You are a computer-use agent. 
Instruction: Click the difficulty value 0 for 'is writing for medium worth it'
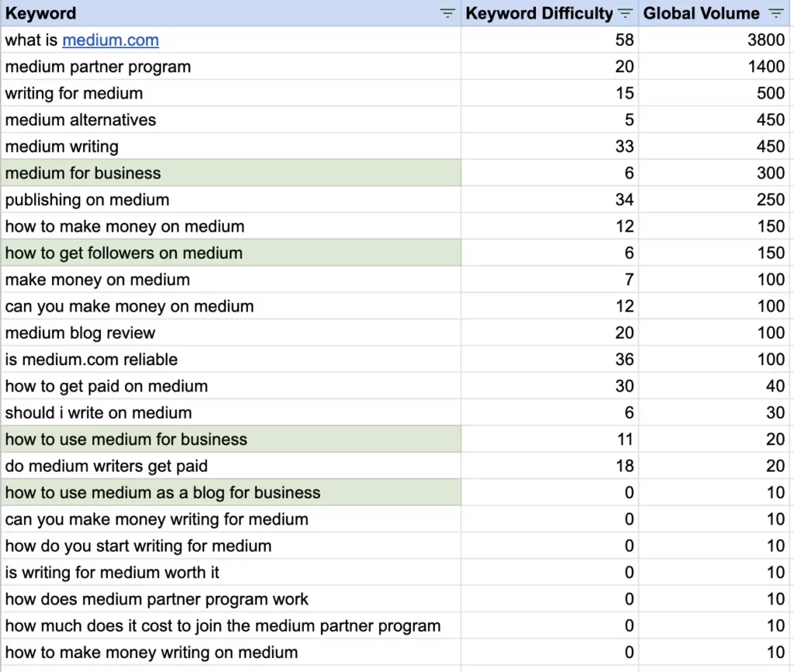(x=628, y=572)
